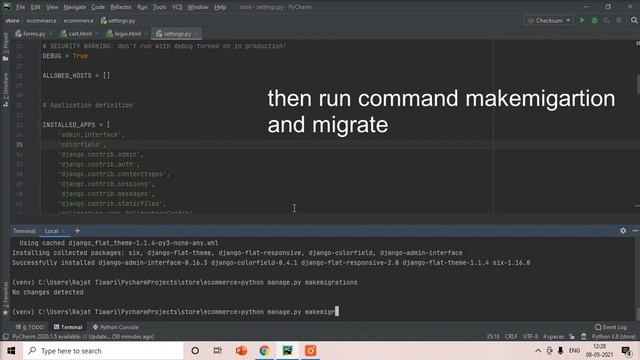Screen dimensions: 640x360
Task: Click the Run with Coverage icon
Action: (x=607, y=20)
